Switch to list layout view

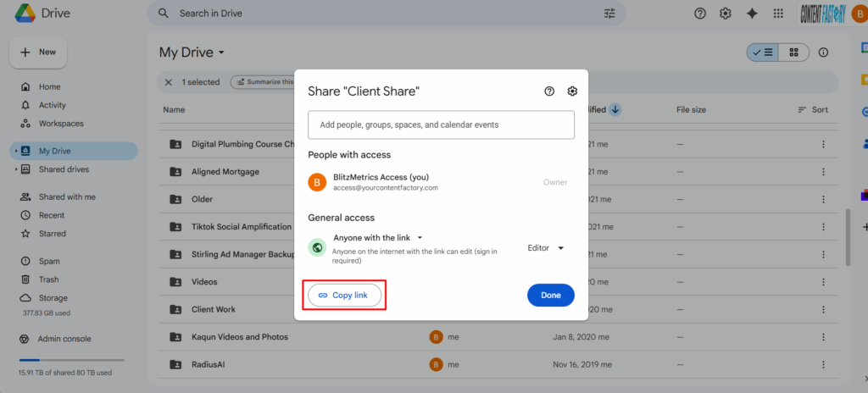pos(763,53)
